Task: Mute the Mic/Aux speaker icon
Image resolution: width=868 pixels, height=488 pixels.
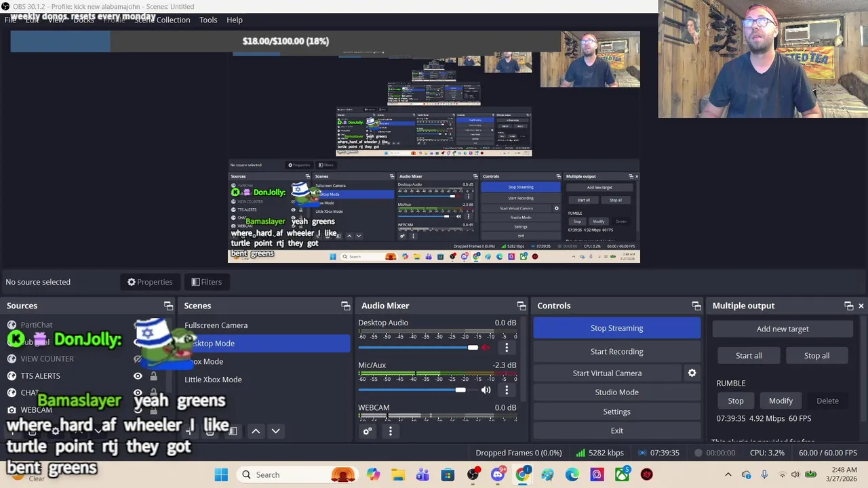Action: pyautogui.click(x=486, y=390)
